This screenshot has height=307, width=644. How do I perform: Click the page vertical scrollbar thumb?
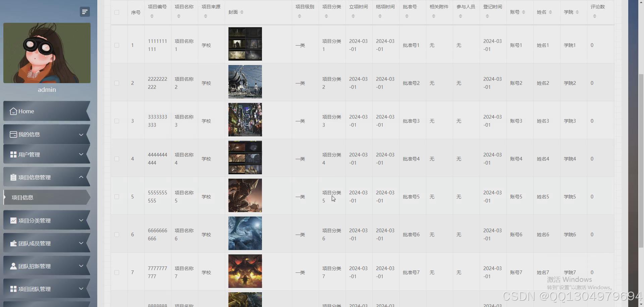(x=641, y=161)
